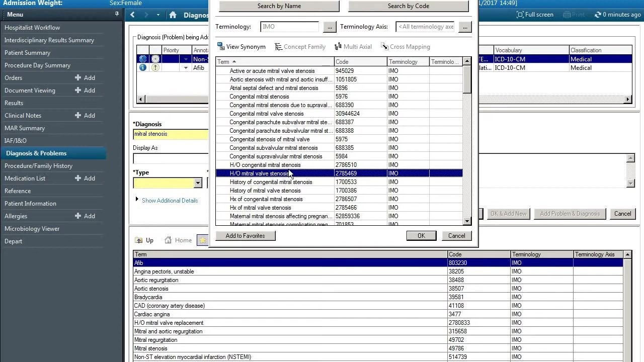Select 'History of mitral valve stenosis' row
Image resolution: width=644 pixels, height=362 pixels.
click(x=339, y=191)
